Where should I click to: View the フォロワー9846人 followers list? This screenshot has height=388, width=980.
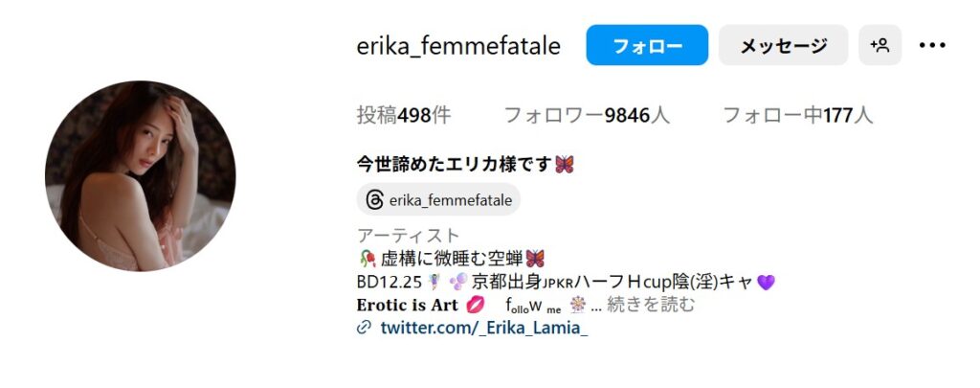587,115
